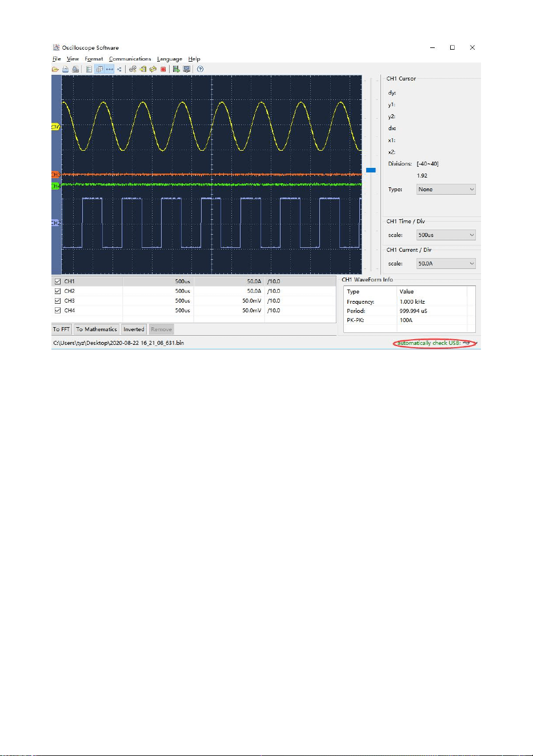Select the CH2 row 50.0A value
The width and height of the screenshot is (533, 756).
[254, 291]
